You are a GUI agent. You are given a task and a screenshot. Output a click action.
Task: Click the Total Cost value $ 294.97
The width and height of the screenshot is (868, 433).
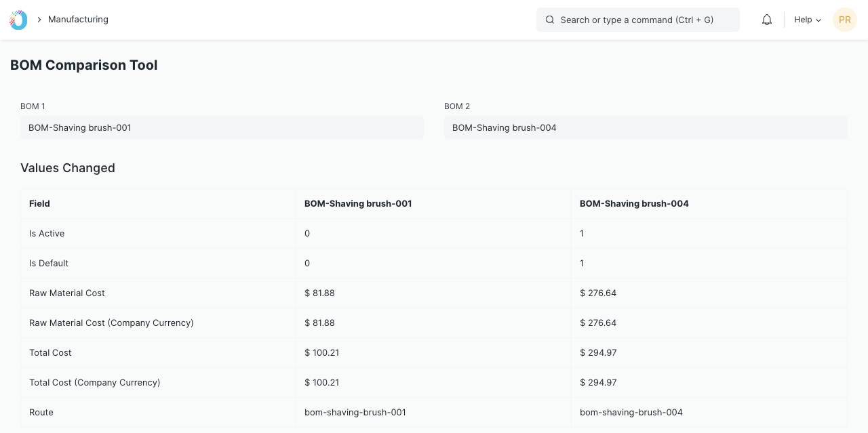[x=598, y=352]
